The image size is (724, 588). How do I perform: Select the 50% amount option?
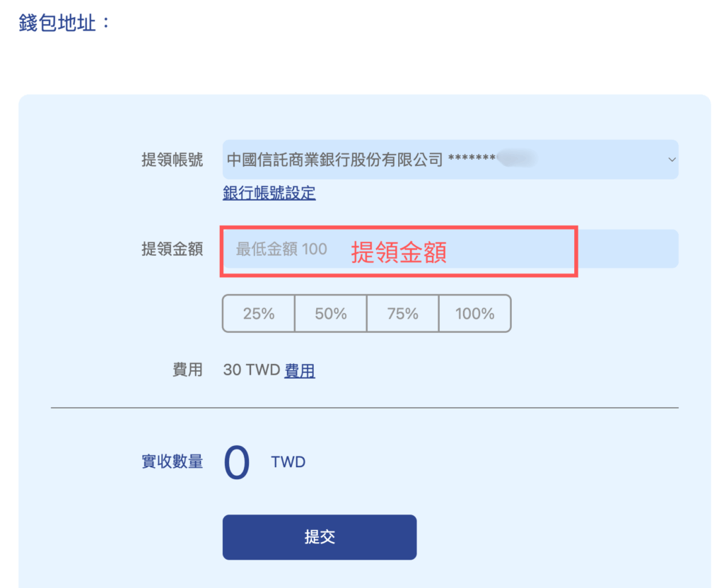click(x=330, y=313)
